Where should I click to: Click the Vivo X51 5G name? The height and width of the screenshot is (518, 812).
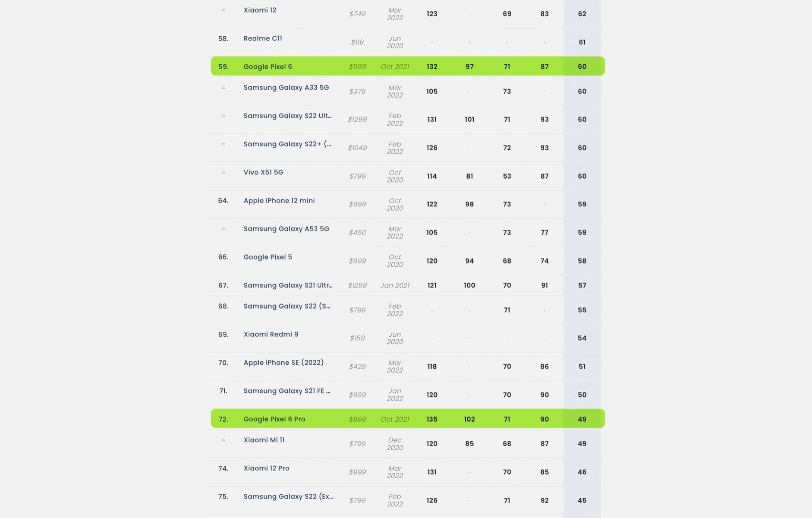coord(263,172)
